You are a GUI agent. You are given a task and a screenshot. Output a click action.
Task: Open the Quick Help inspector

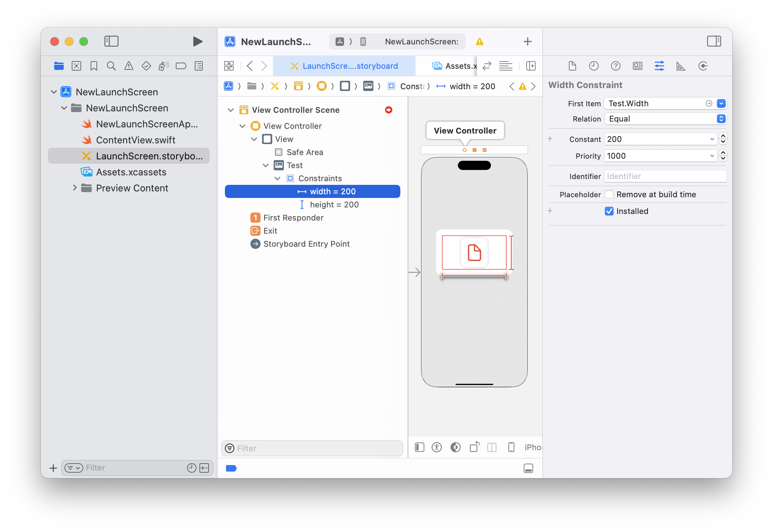[x=615, y=66]
